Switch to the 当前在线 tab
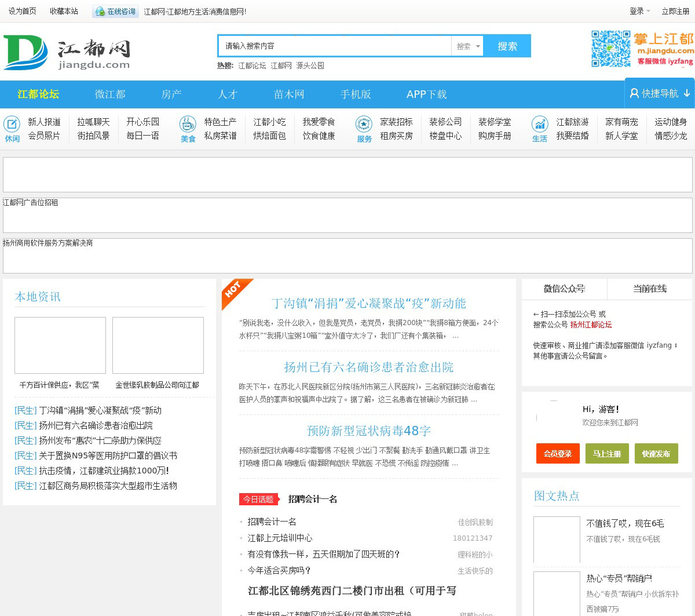This screenshot has width=695, height=616. 649,289
